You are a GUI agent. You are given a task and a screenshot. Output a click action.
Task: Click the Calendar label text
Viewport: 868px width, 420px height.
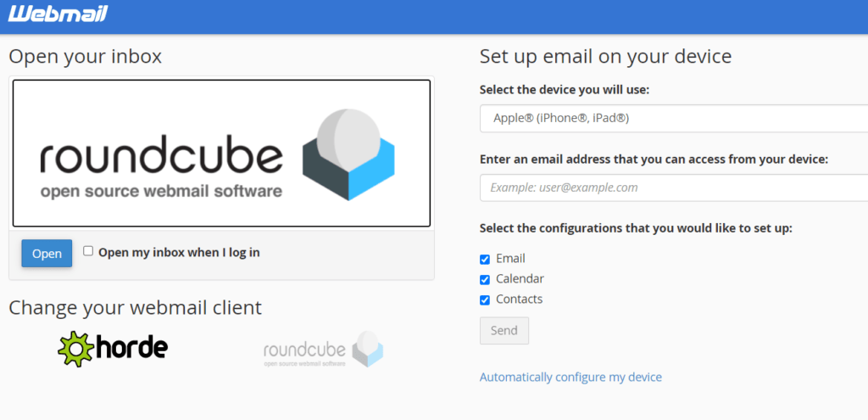520,278
